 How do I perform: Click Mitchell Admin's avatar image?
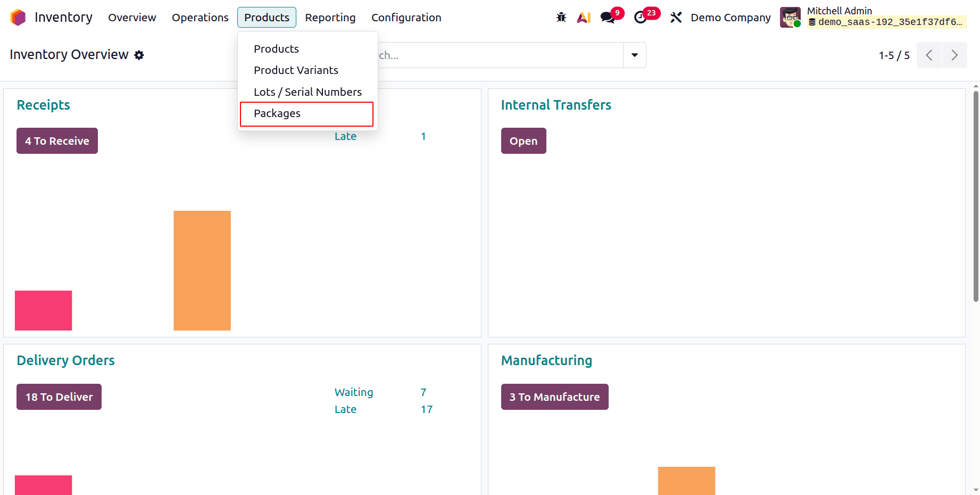click(790, 17)
